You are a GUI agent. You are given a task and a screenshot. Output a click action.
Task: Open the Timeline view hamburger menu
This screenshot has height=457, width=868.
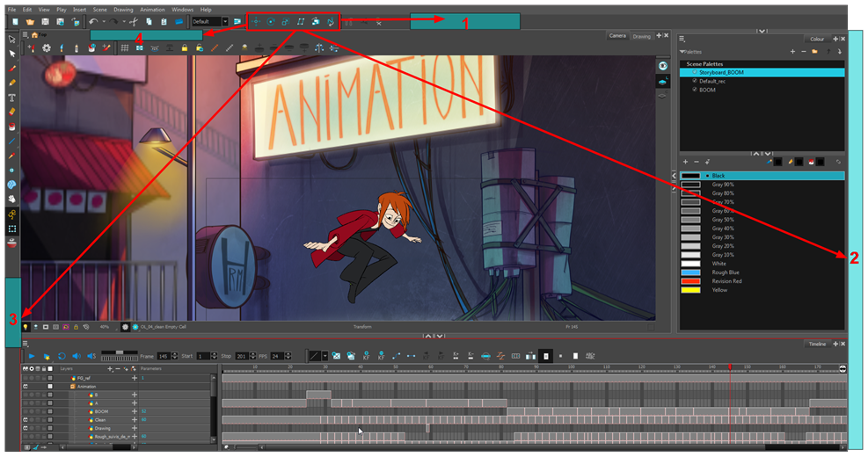tap(26, 344)
